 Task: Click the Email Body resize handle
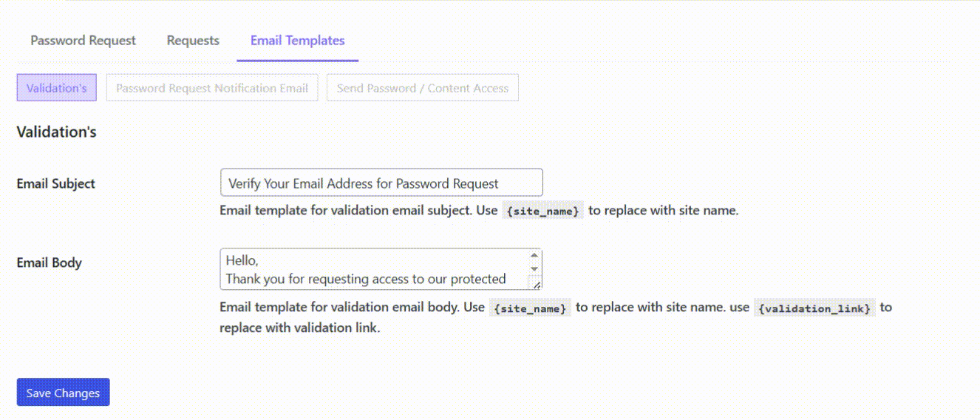point(536,283)
